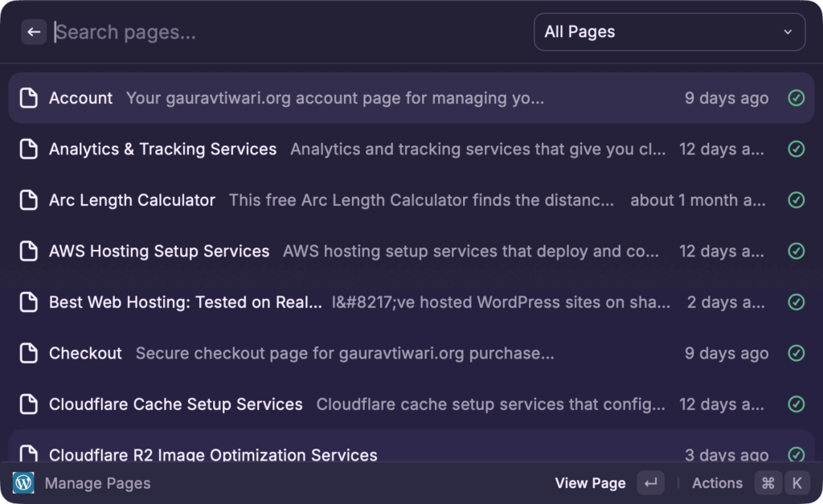
Task: Click the document icon beside Account
Action: tap(28, 97)
